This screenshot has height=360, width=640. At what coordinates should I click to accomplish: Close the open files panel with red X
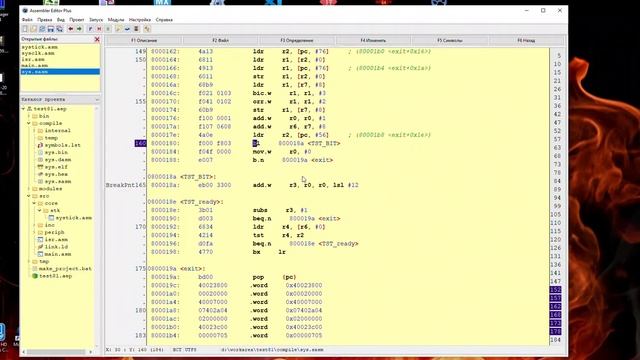(x=97, y=39)
